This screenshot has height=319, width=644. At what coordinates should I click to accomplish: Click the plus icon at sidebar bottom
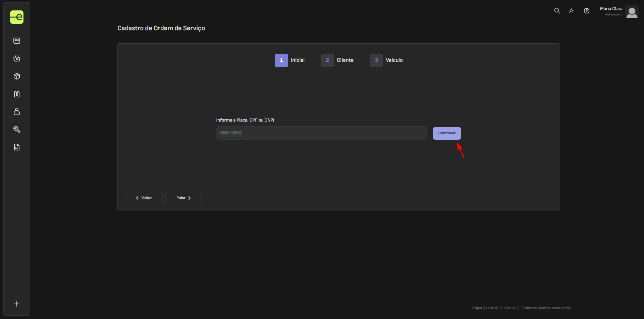point(17,304)
